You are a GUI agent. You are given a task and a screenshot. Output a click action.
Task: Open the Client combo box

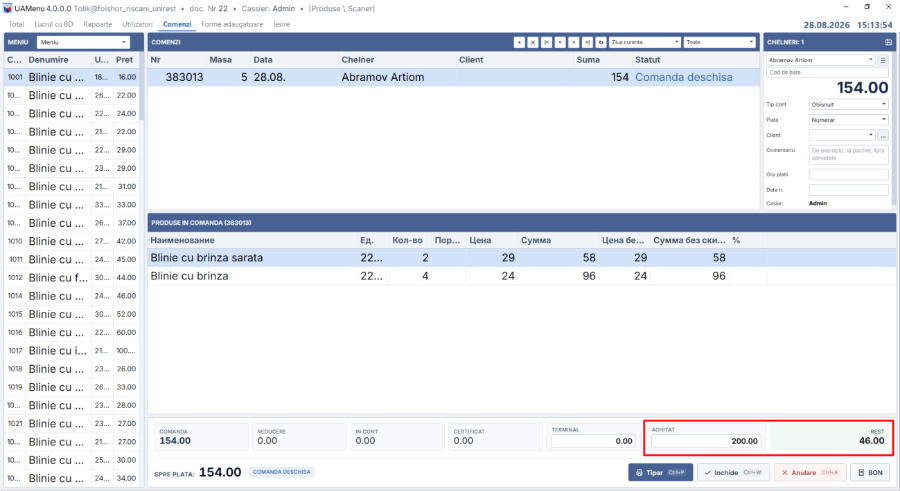click(x=842, y=136)
